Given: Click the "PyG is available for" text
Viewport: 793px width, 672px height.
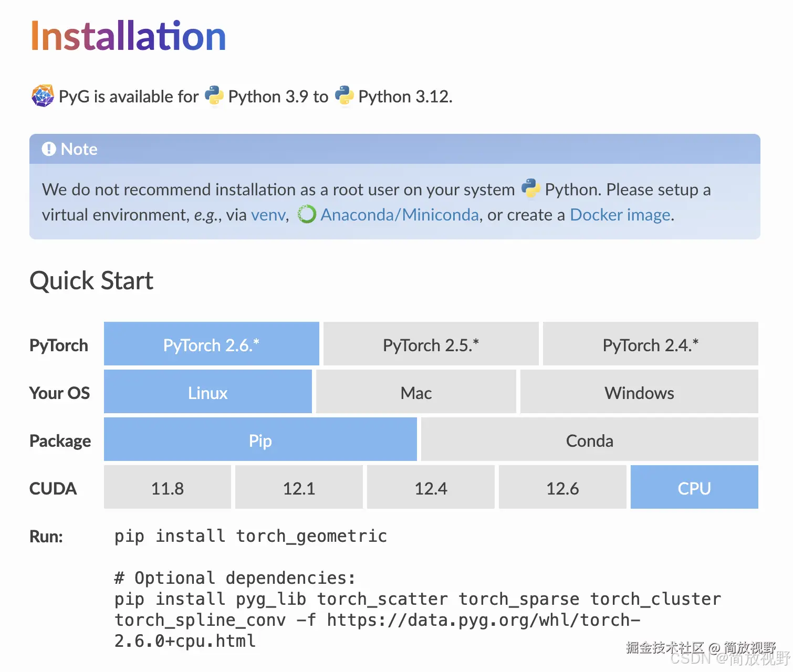Looking at the screenshot, I should tap(129, 97).
